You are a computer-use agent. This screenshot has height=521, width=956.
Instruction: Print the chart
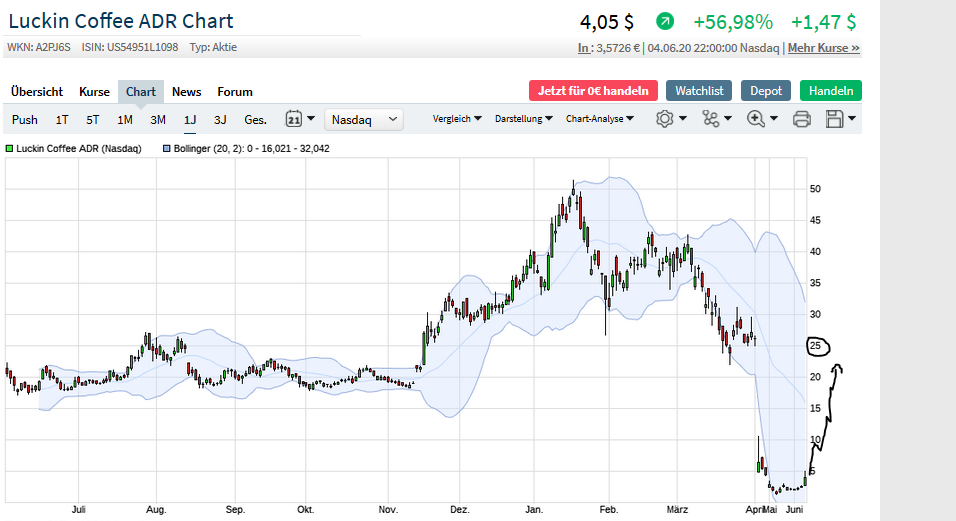tap(801, 120)
